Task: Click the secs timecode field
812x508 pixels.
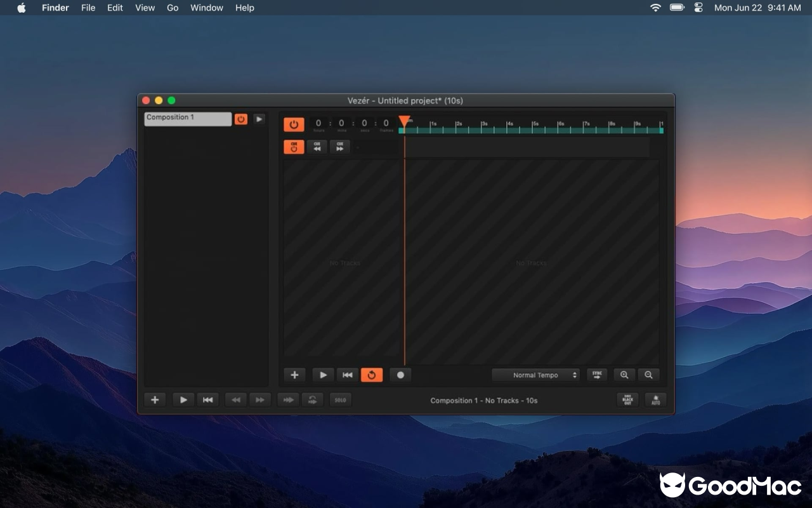Action: tap(364, 124)
